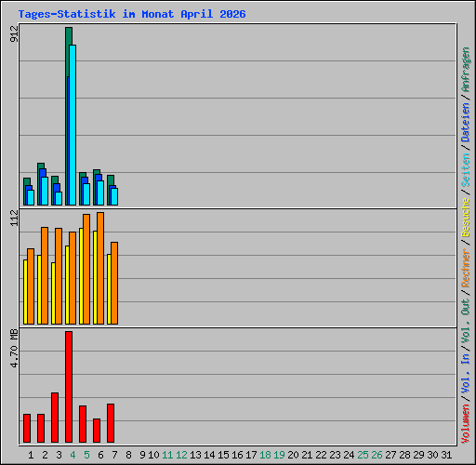Viewport: 476px width, 465px height.
Task: Click the cyan Seiten bar for day 7
Action: (114, 196)
